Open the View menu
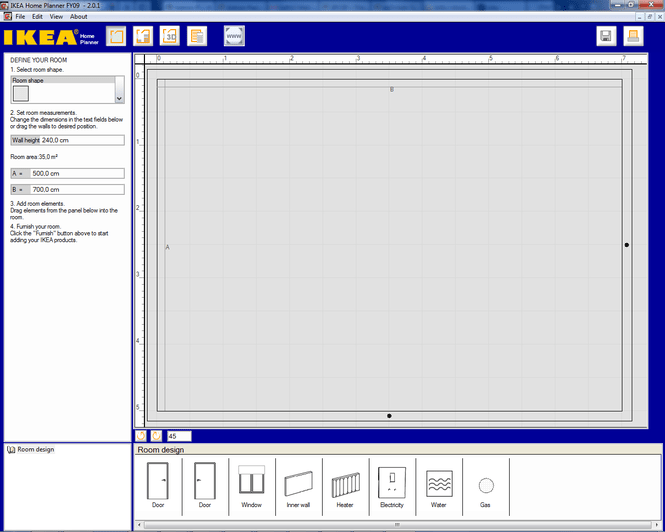 [x=56, y=17]
